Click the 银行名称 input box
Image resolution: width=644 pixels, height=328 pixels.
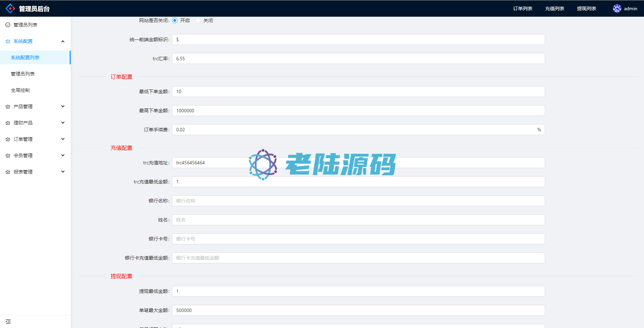coord(358,201)
